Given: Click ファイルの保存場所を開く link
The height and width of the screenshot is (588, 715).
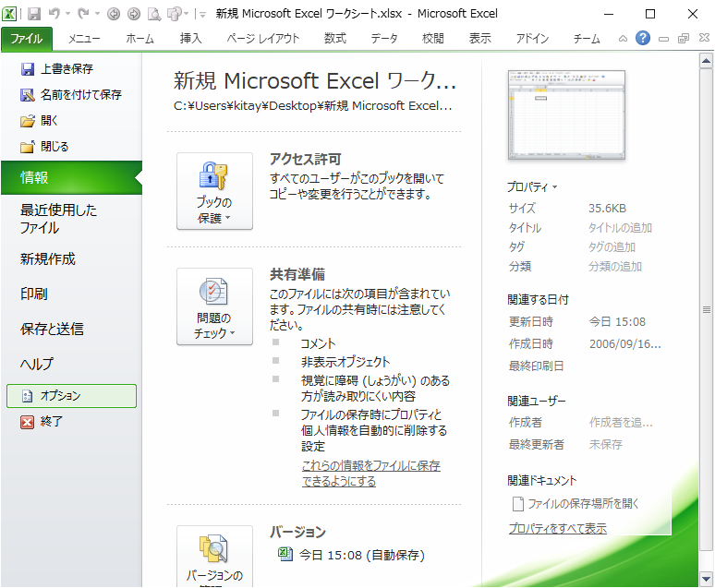Looking at the screenshot, I should point(576,504).
